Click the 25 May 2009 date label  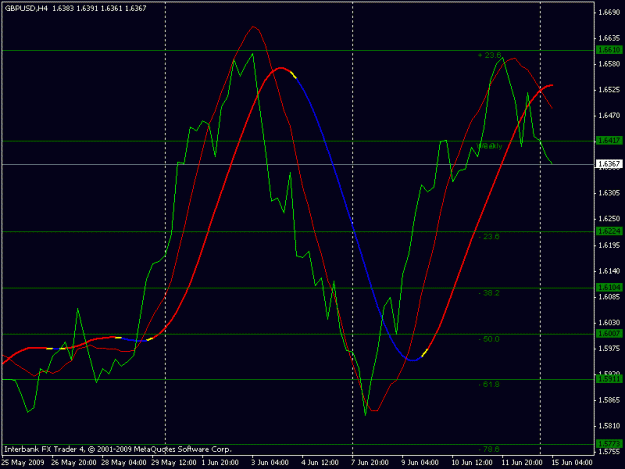[23, 463]
